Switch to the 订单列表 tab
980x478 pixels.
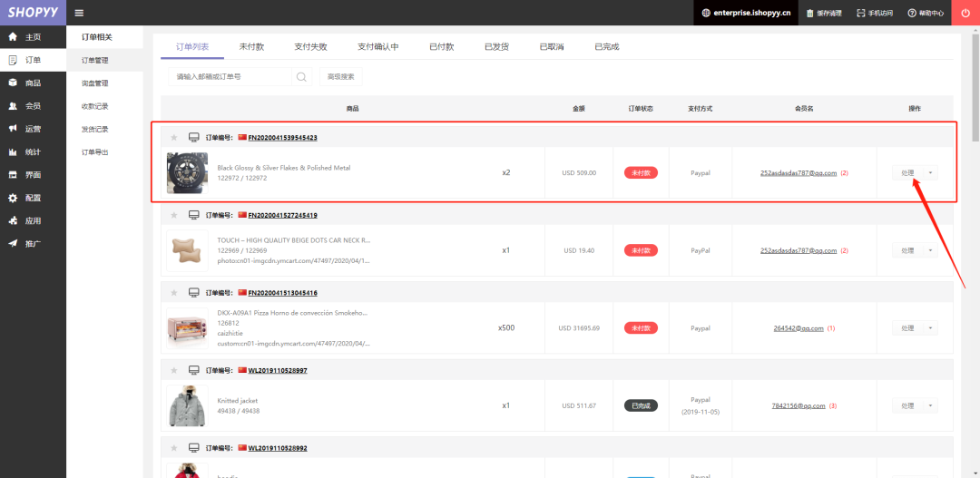[x=191, y=47]
